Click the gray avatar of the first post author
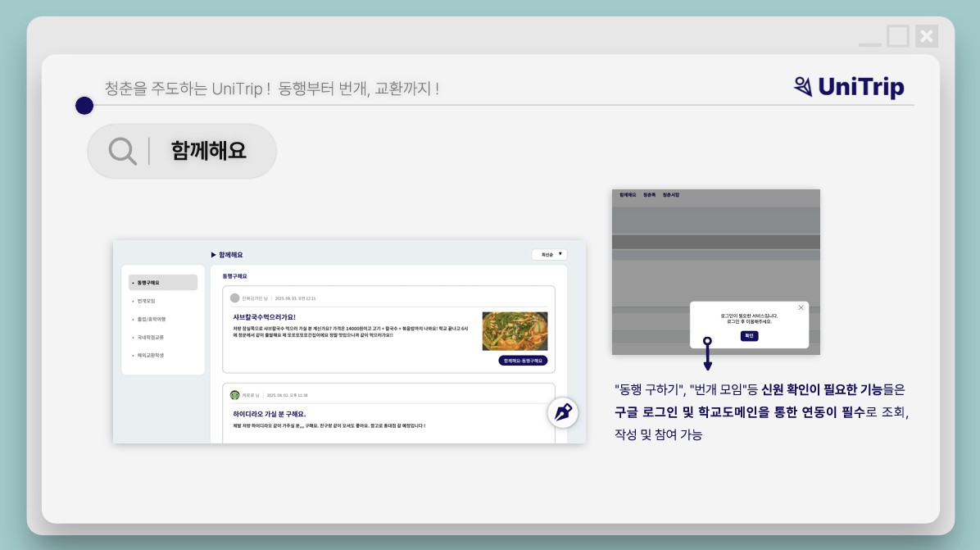Image resolution: width=980 pixels, height=550 pixels. (234, 298)
